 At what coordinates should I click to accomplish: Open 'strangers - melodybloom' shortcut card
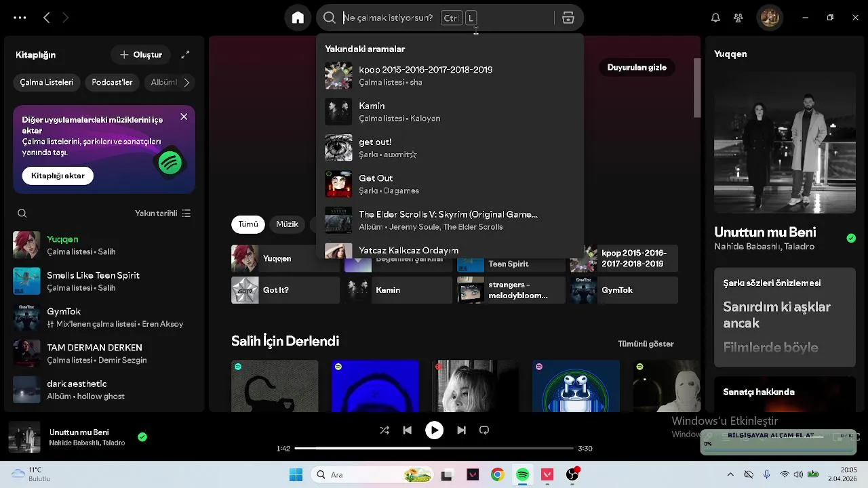(x=511, y=290)
